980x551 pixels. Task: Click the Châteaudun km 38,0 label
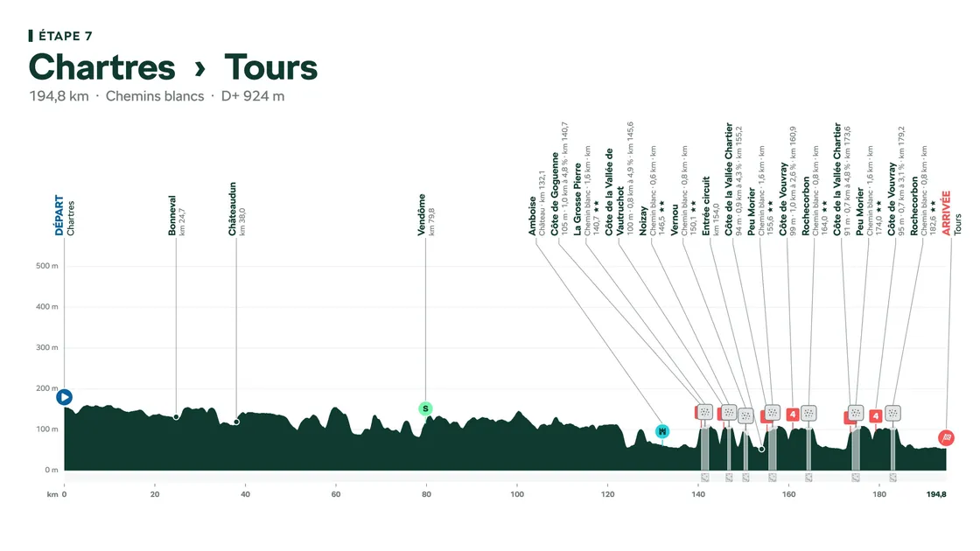237,209
